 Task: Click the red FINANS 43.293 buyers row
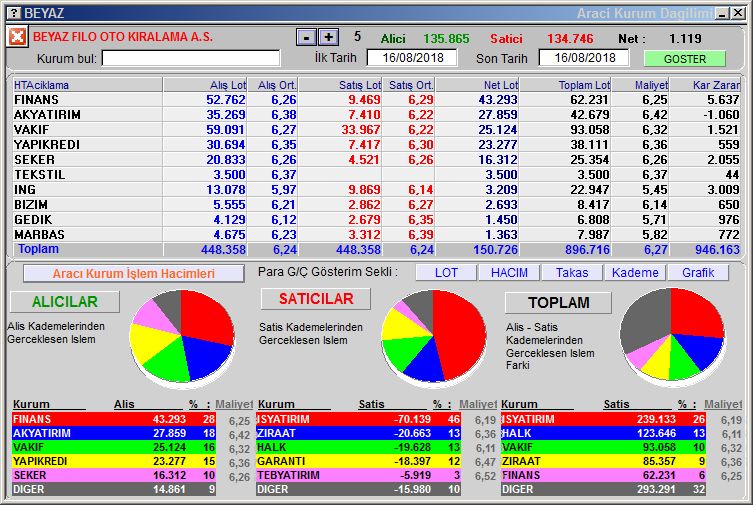114,419
